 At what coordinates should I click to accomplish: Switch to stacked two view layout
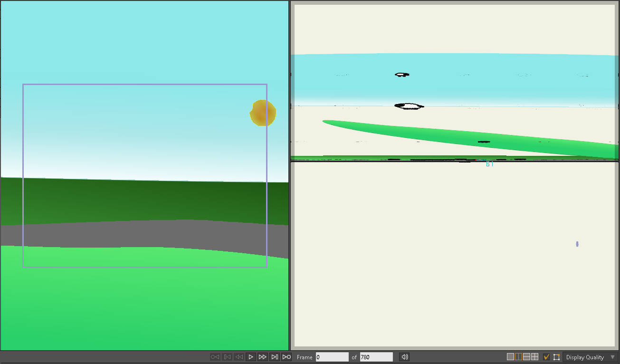(526, 357)
